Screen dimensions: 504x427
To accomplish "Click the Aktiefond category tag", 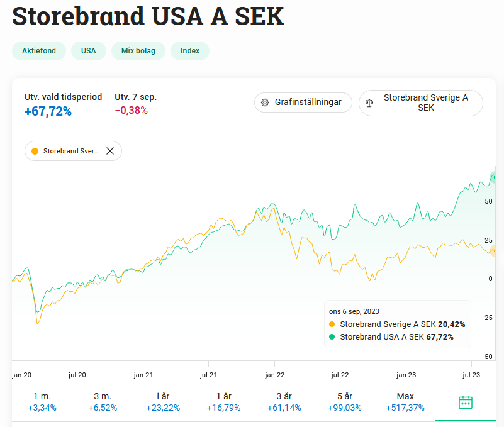I will click(x=39, y=51).
